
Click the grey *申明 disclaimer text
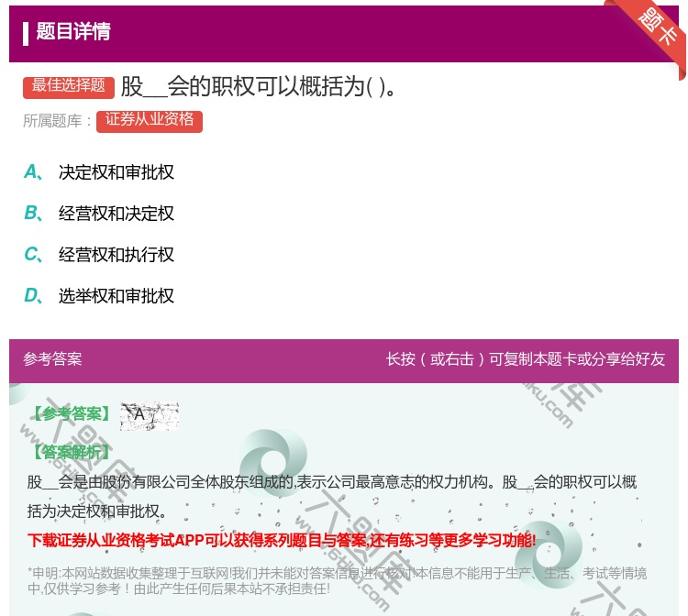[x=337, y=580]
